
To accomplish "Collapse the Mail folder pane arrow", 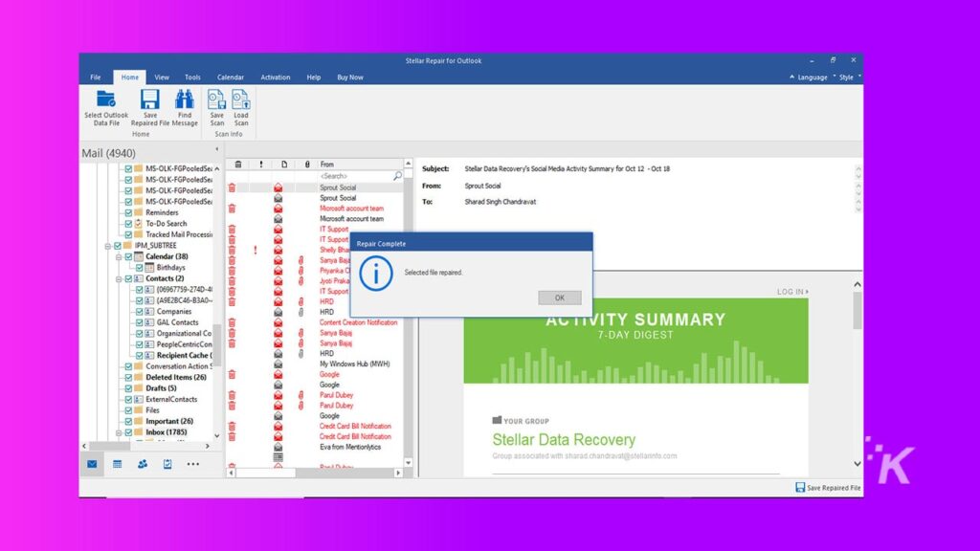I will pyautogui.click(x=217, y=149).
